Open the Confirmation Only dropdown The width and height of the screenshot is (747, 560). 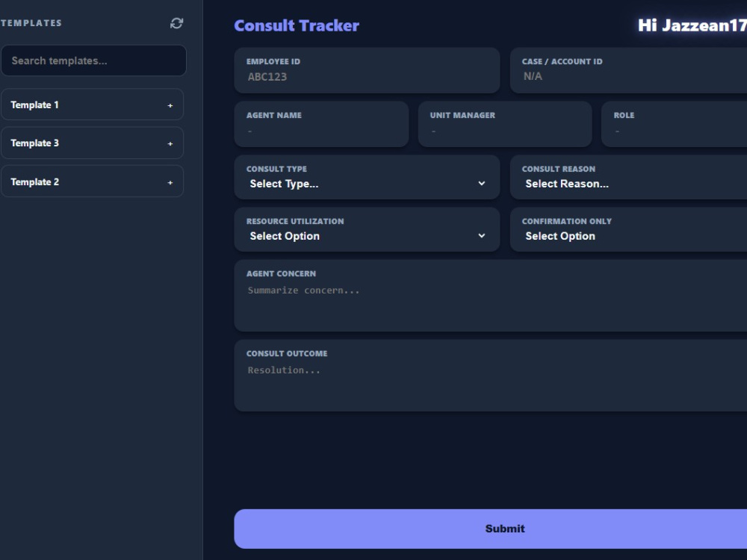click(x=628, y=229)
